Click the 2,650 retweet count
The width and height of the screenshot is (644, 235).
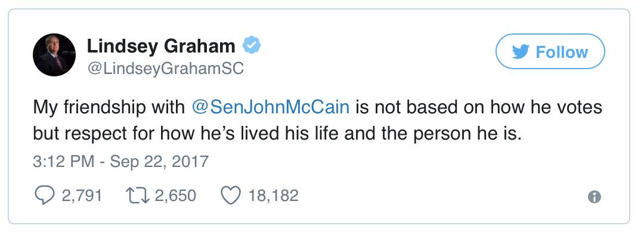[x=175, y=196]
